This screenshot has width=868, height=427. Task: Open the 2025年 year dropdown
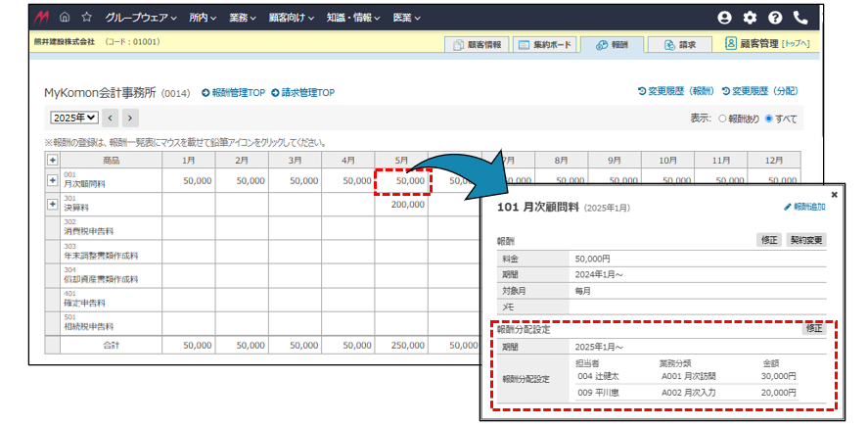(74, 118)
